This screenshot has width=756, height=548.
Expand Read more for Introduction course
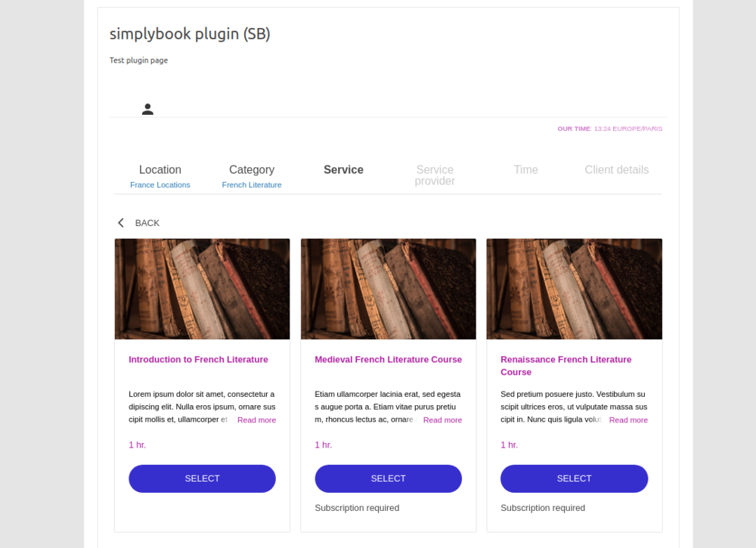point(256,420)
